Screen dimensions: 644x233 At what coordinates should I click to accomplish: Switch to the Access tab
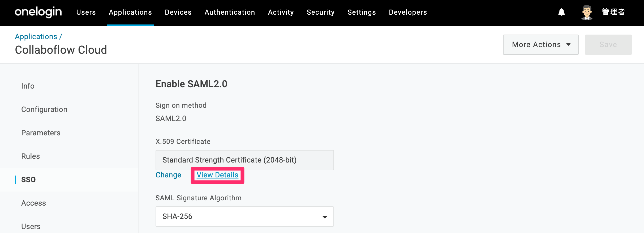click(x=34, y=203)
